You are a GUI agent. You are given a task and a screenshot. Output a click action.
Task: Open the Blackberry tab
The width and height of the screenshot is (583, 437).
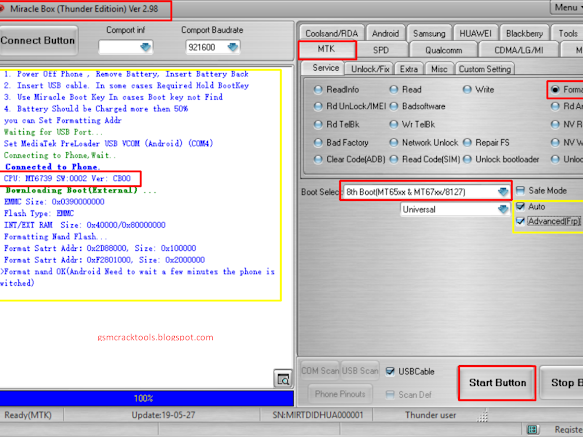[524, 33]
